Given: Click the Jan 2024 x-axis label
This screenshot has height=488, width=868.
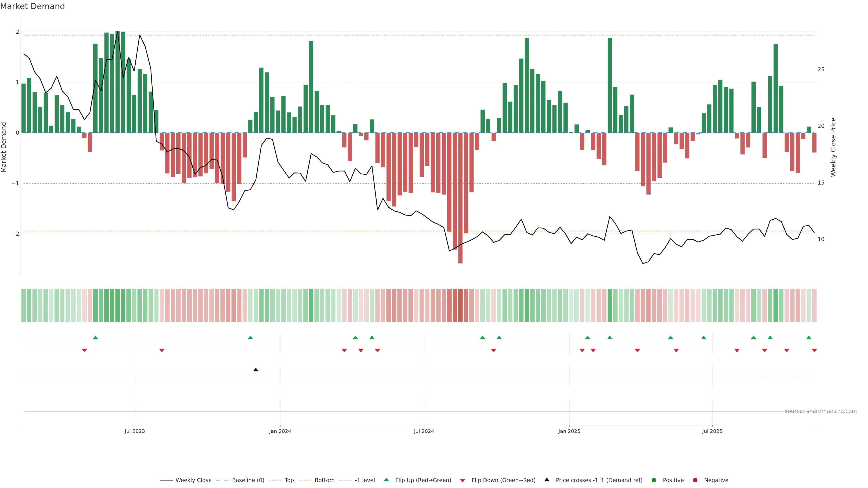Looking at the screenshot, I should pos(280,431).
